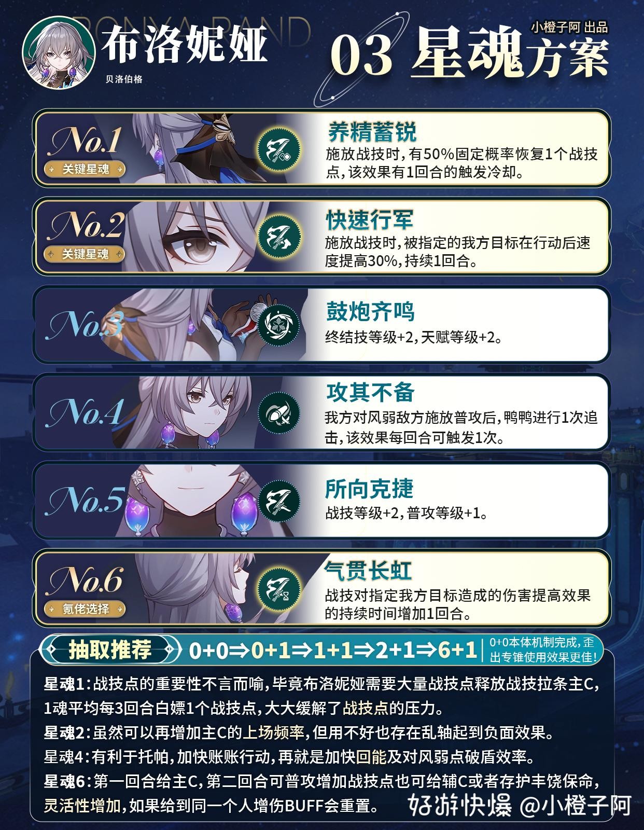Click the 好游快爆 @小橙子阿 watermark
The image size is (644, 830).
519,805
